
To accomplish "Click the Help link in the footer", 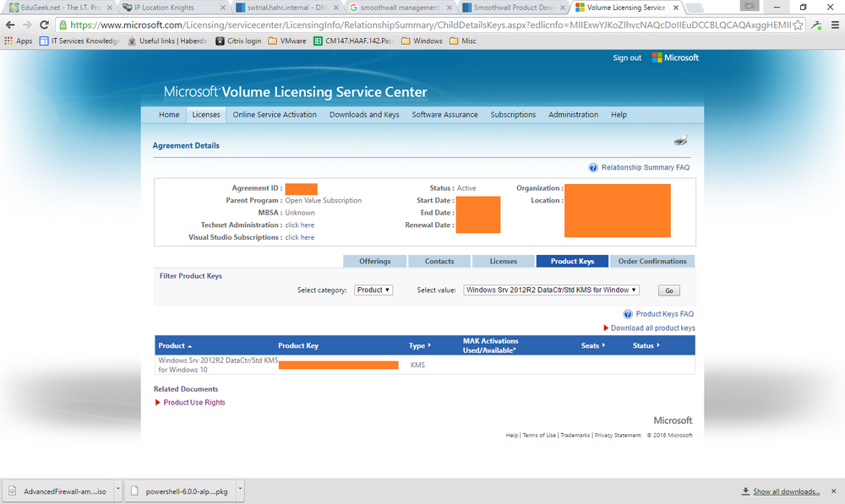I will point(511,435).
